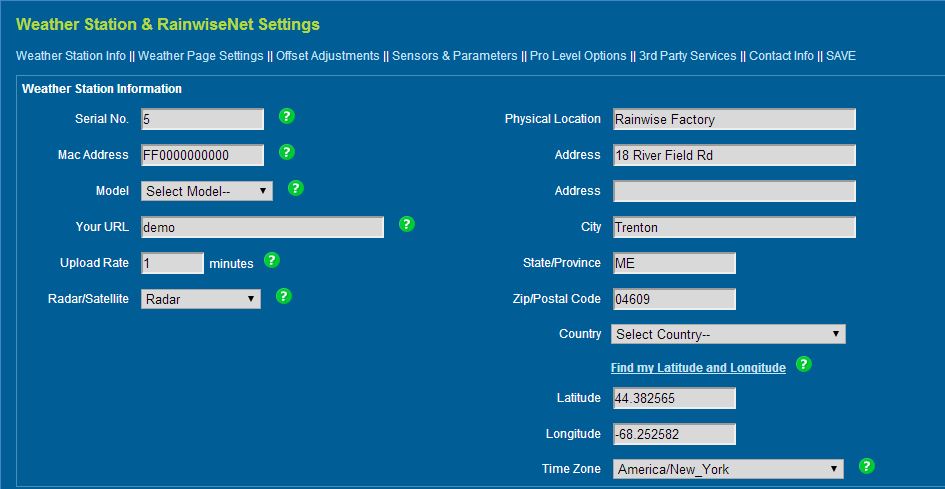Screen dimensions: 945x489
Task: Open the help icon next to Mac Address
Action: click(x=287, y=152)
